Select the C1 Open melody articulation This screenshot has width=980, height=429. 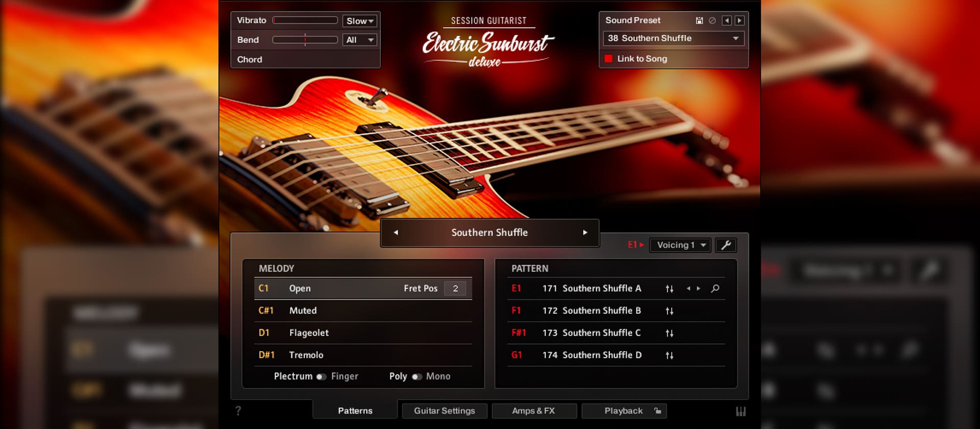(x=363, y=289)
